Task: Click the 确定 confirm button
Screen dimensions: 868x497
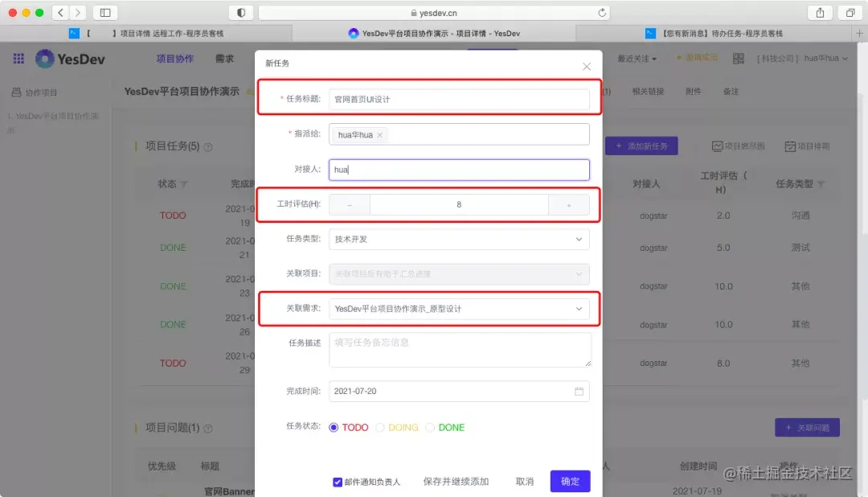Action: (570, 481)
